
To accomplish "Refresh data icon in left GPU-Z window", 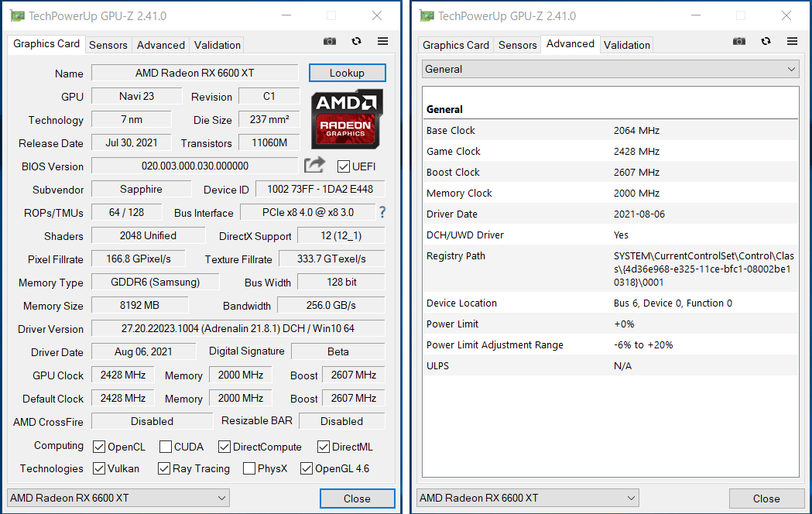I will pos(356,41).
